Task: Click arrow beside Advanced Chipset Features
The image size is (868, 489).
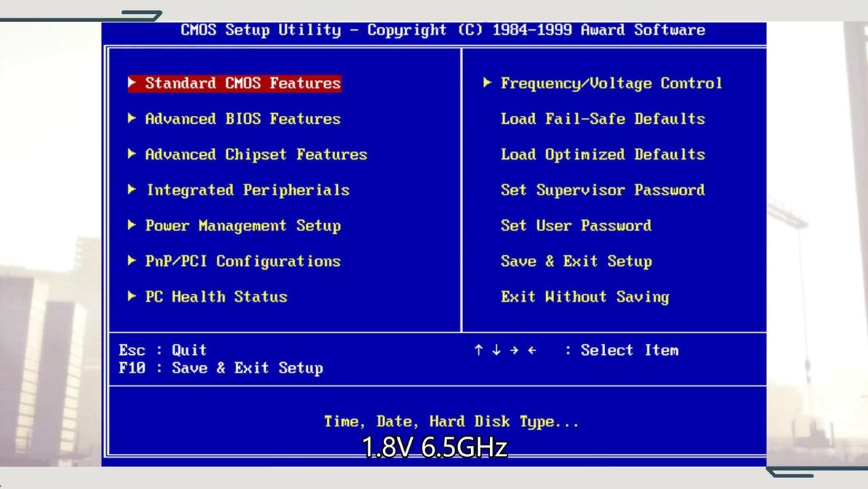Action: pos(132,153)
